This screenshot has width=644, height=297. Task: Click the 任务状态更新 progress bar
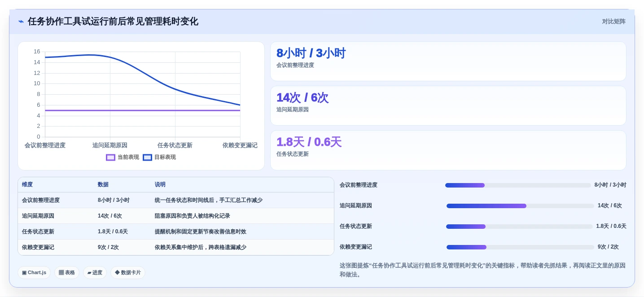(519, 227)
